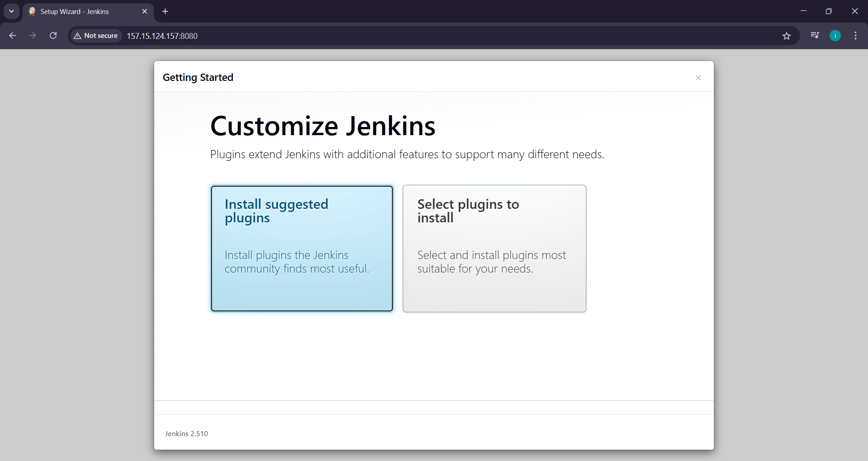Choose the Select plugins to install option
The width and height of the screenshot is (868, 461).
coord(494,249)
